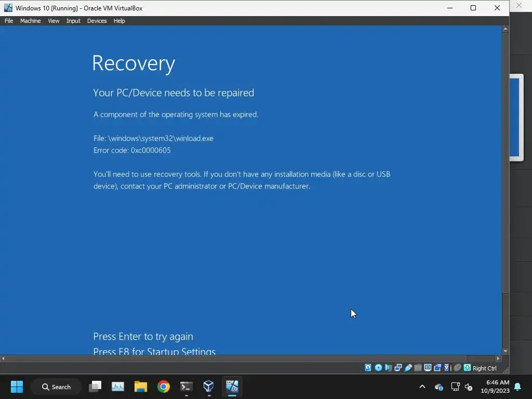The width and height of the screenshot is (532, 399).
Task: Click the network display tray icon
Action: point(455,387)
